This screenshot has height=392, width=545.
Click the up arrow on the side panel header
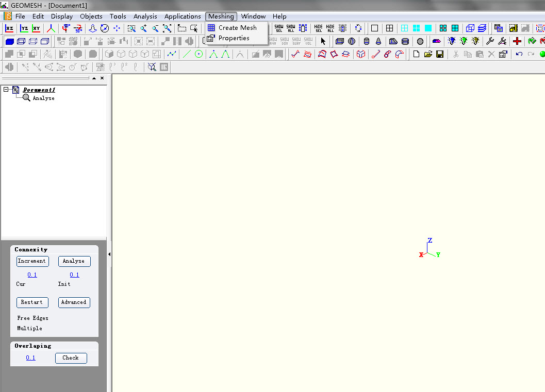click(x=94, y=78)
